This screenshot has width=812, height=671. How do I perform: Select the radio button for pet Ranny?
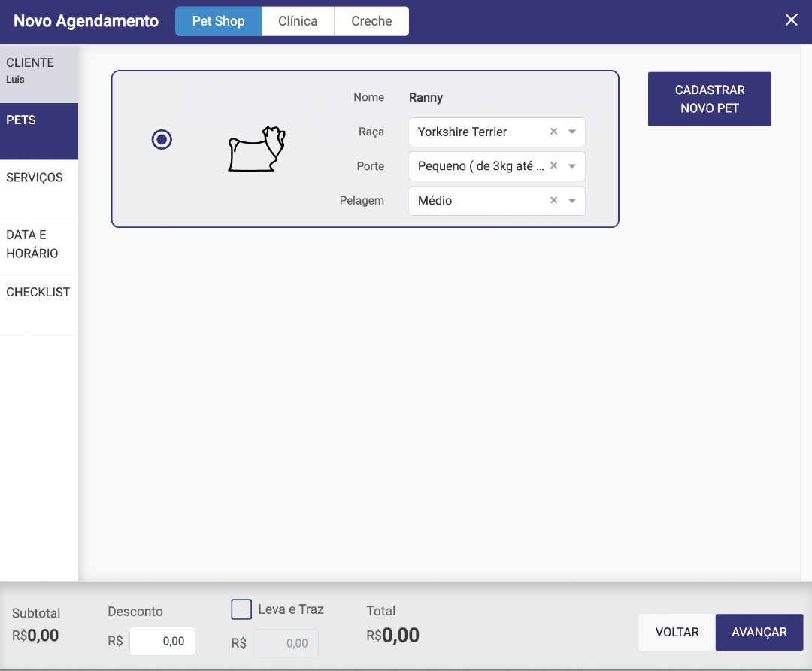pos(162,140)
